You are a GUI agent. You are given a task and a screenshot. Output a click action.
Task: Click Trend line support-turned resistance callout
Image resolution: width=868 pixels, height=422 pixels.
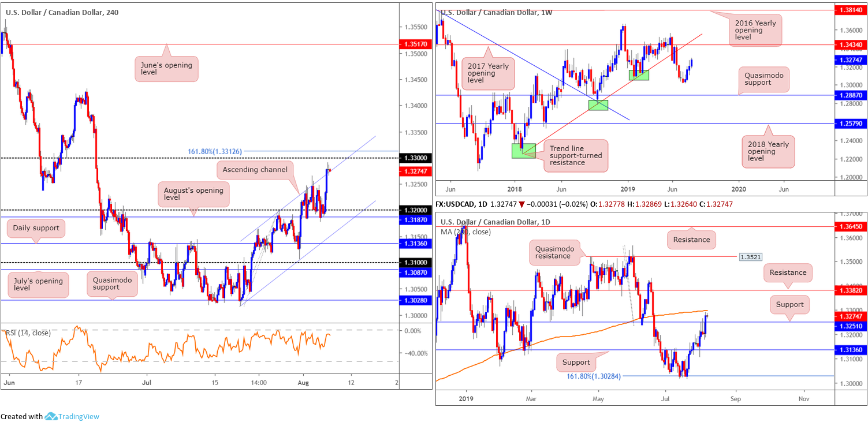575,155
